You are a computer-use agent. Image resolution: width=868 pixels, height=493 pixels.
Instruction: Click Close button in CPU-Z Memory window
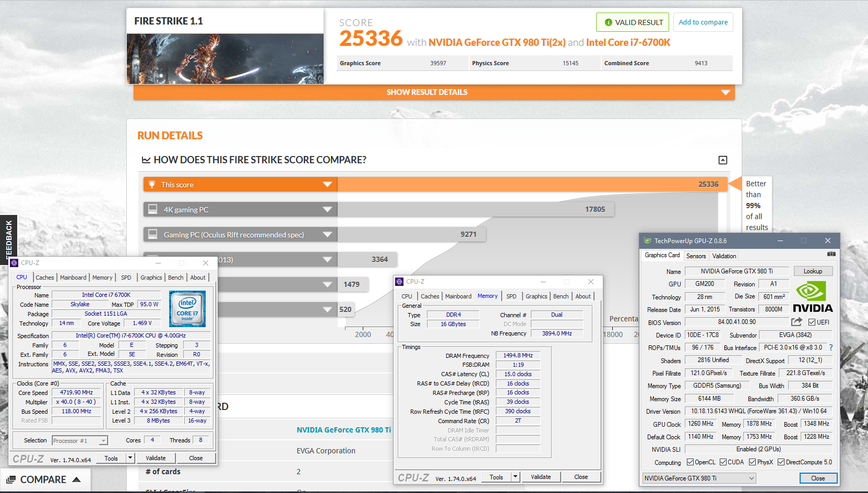(581, 477)
